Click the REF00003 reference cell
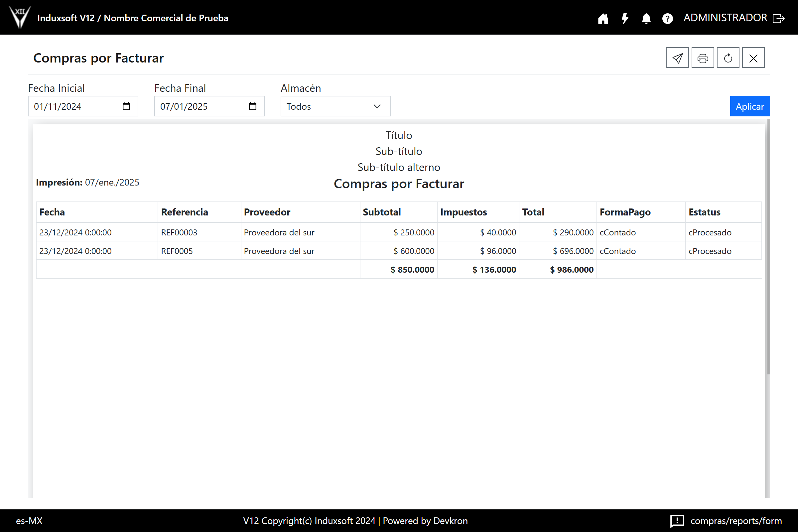 [x=179, y=232]
